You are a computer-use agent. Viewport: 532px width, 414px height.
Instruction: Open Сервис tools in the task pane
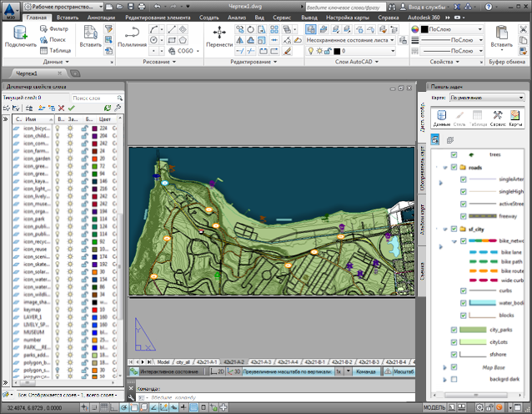coord(498,119)
